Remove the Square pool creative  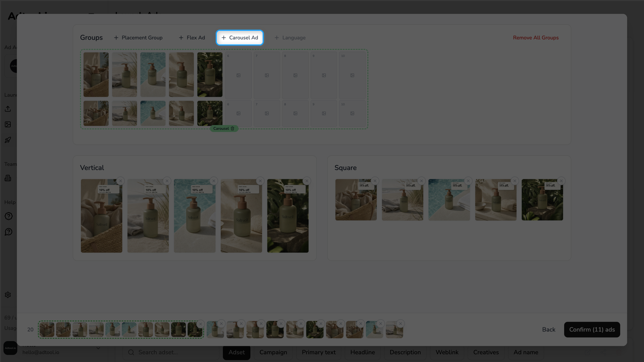pyautogui.click(x=468, y=181)
